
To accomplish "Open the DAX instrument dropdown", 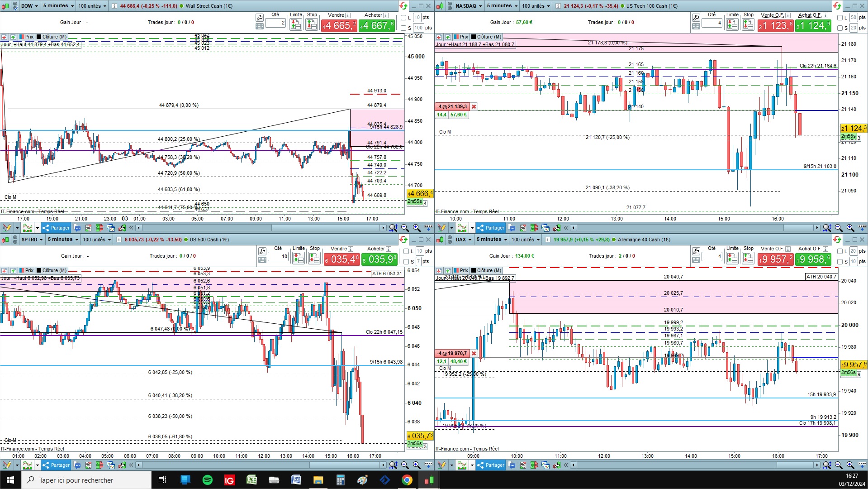I will point(464,240).
